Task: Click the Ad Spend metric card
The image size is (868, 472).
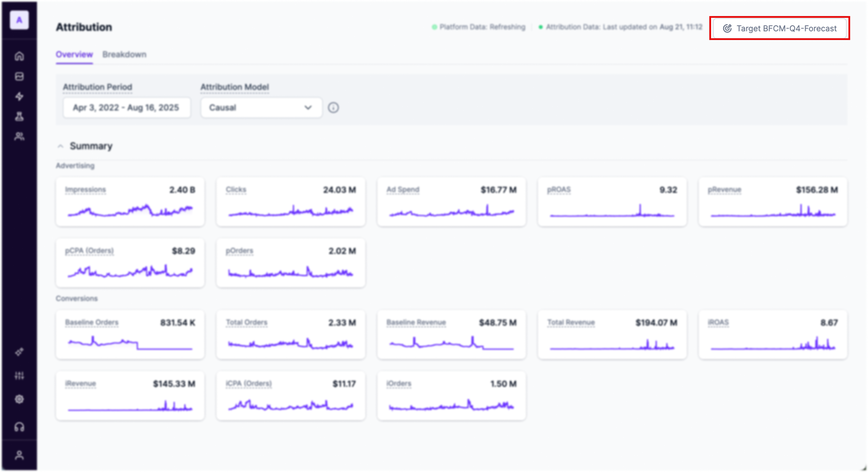Action: click(451, 202)
